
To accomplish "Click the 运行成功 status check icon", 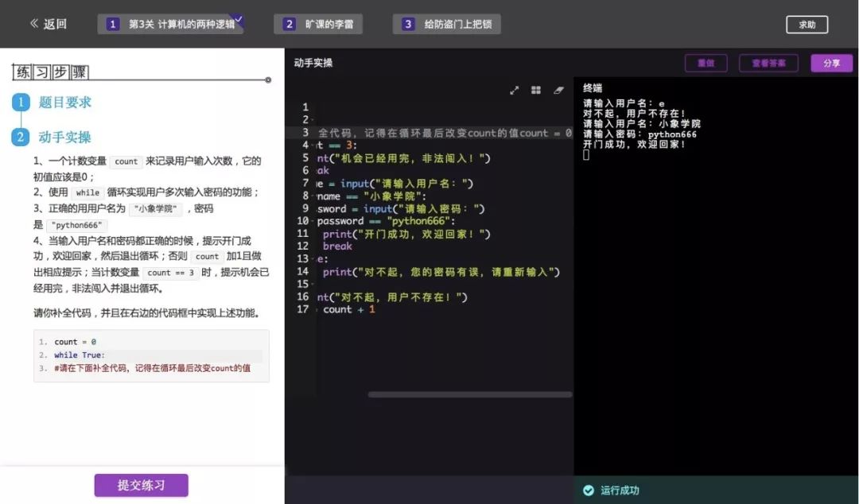I will point(589,490).
